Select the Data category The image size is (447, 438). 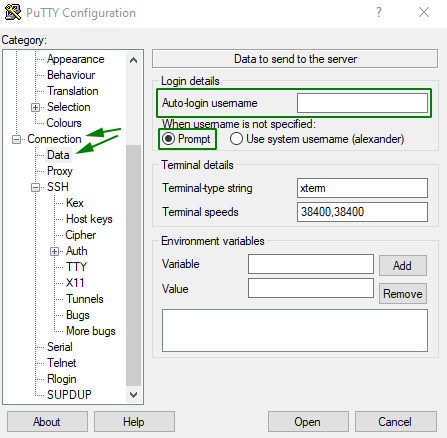pyautogui.click(x=58, y=155)
